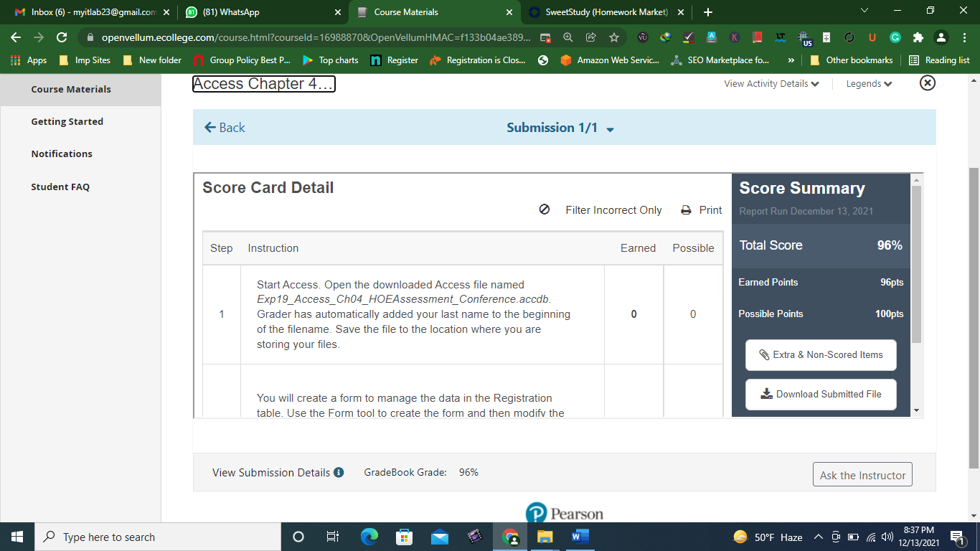This screenshot has width=980, height=551.
Task: Open File Explorer from the taskbar
Action: pyautogui.click(x=545, y=537)
